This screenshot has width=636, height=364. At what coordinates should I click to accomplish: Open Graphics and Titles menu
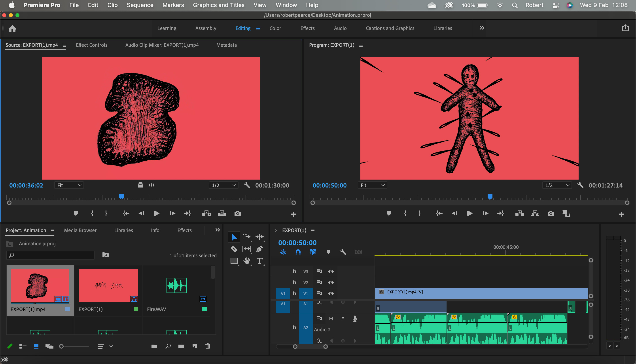coord(218,5)
